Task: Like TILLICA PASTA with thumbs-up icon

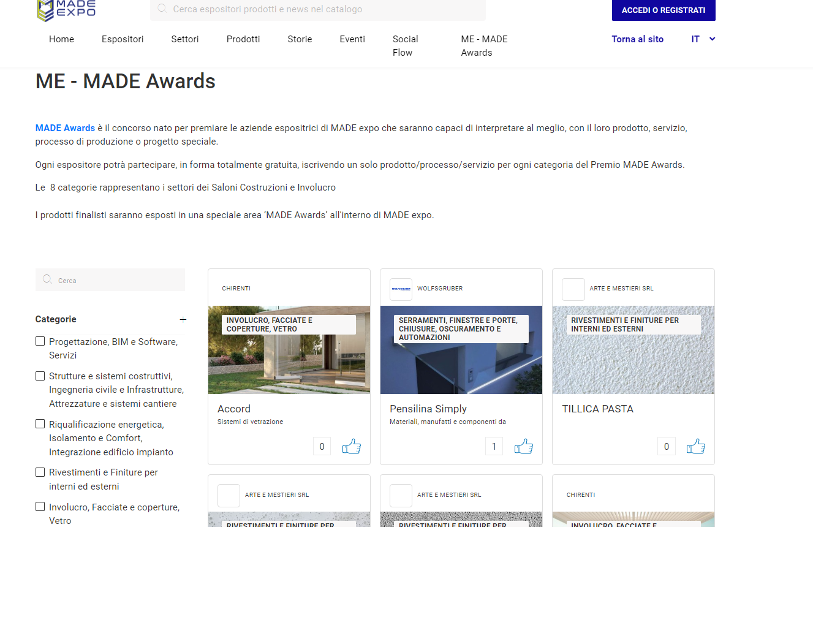Action: point(696,446)
